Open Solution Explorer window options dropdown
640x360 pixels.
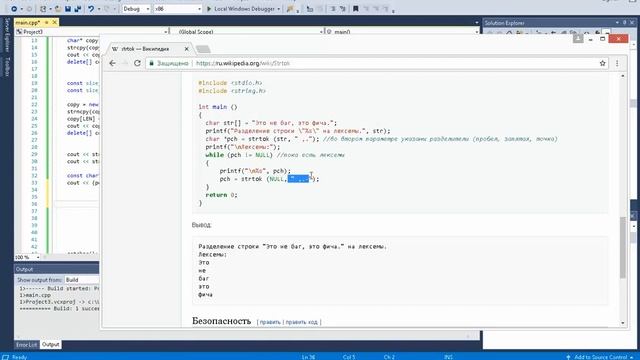tap(618, 23)
